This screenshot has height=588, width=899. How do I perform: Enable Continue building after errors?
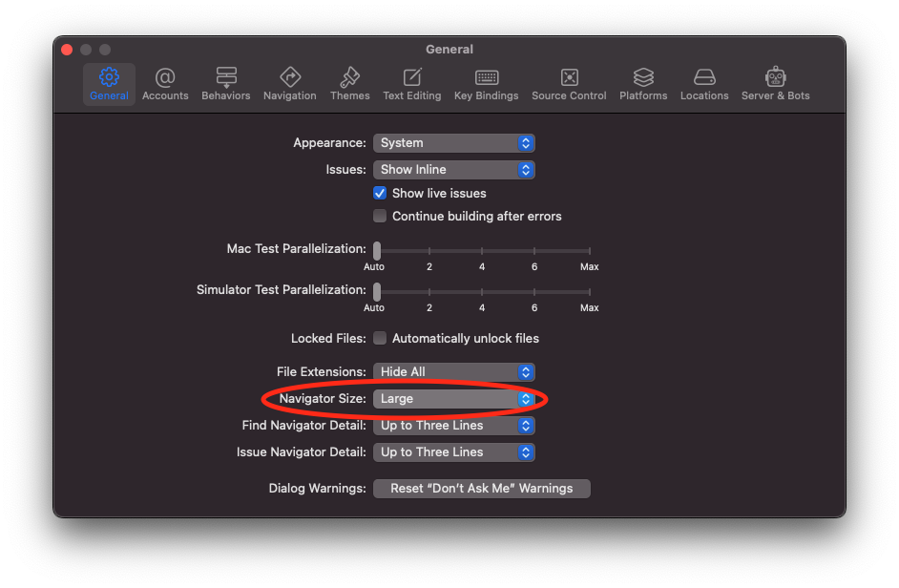coord(380,217)
